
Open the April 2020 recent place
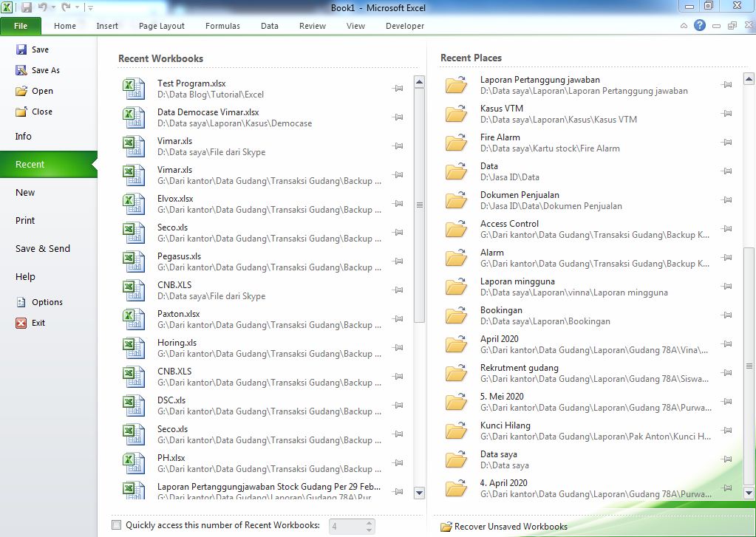tap(588, 344)
